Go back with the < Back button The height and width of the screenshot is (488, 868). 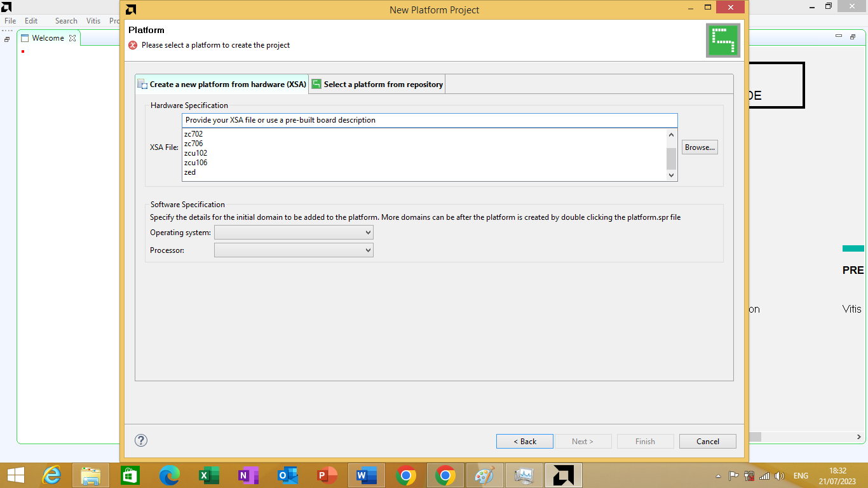525,441
